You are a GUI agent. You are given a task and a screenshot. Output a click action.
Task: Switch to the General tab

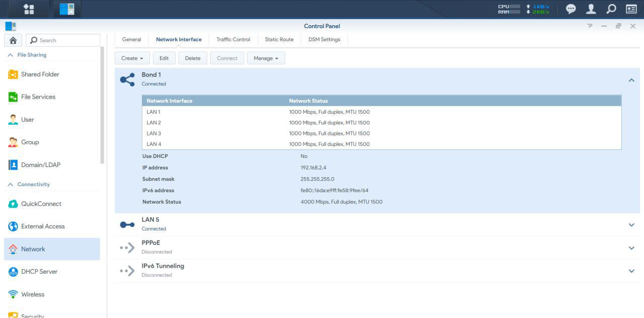point(132,39)
